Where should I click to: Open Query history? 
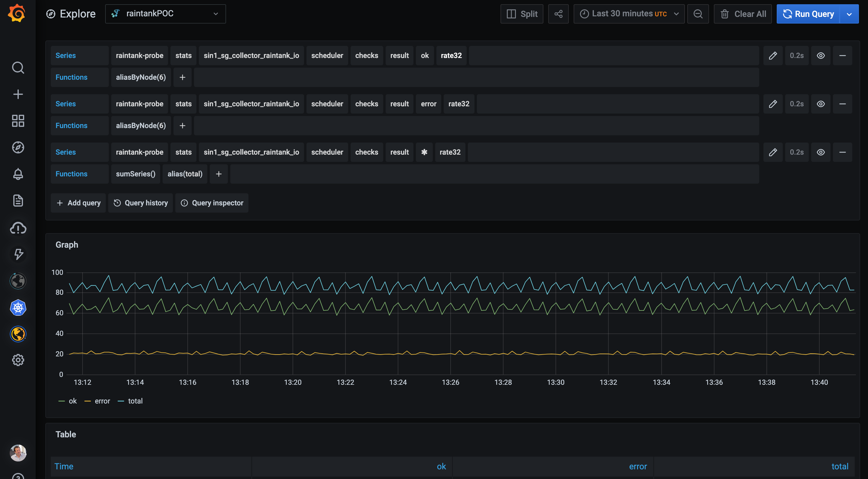coord(141,203)
